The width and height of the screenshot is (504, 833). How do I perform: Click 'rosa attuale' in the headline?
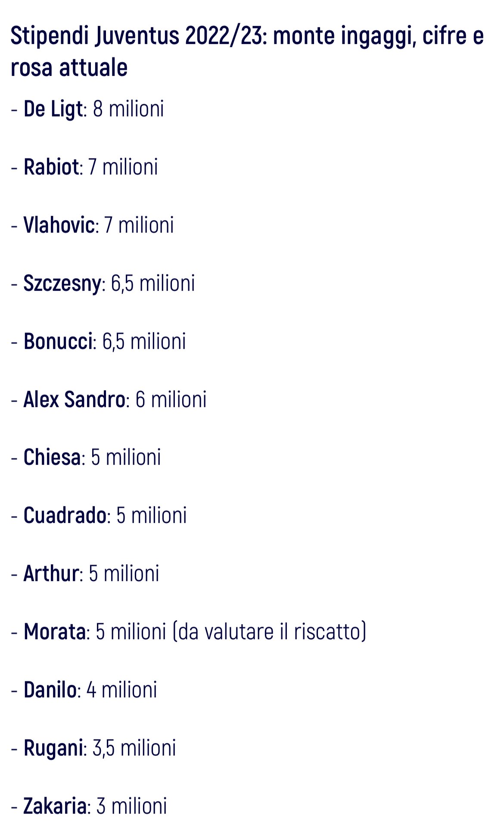pos(69,68)
